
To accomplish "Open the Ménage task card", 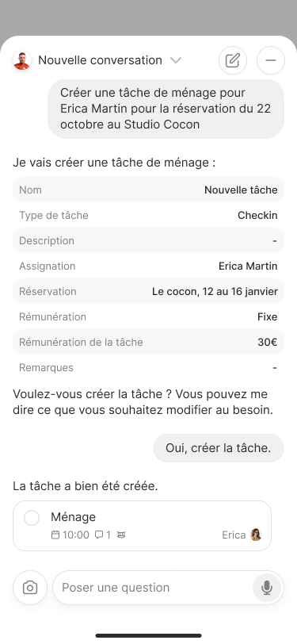I will pos(143,526).
